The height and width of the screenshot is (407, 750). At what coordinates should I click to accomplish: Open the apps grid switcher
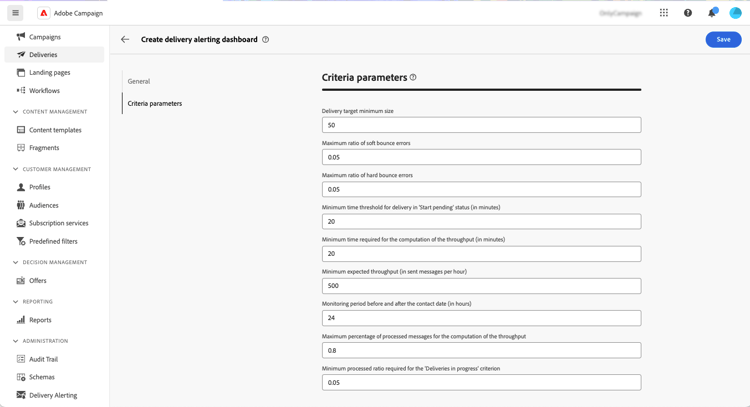click(664, 13)
